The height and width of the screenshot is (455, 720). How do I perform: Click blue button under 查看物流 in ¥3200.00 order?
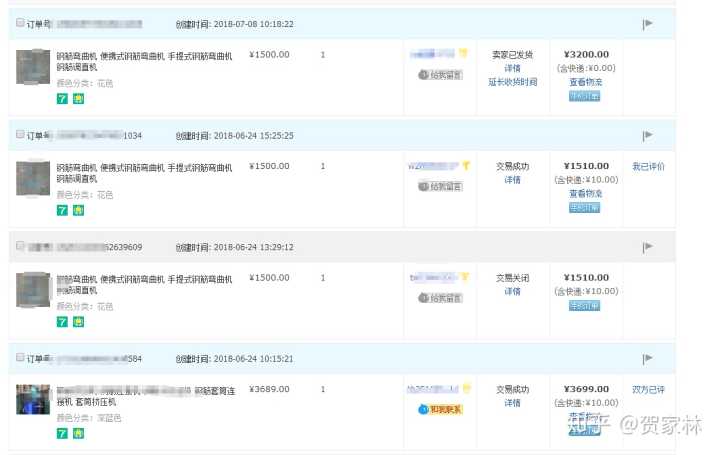tap(585, 96)
